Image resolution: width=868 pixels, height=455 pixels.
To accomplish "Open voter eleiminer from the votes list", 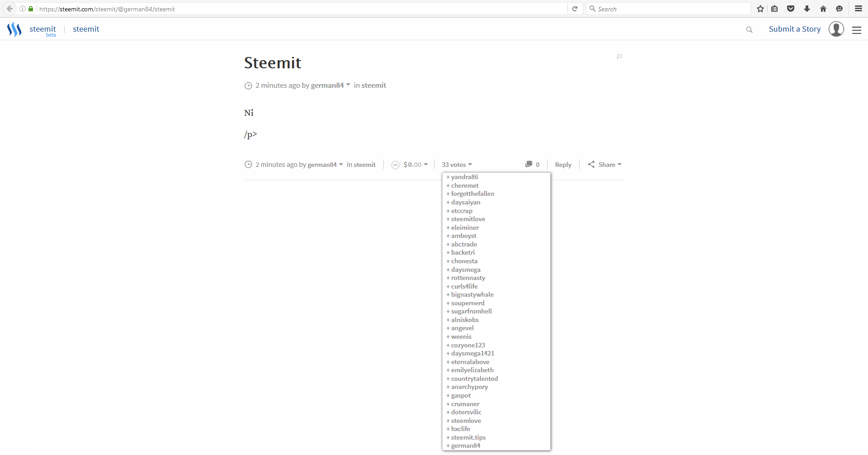I will [x=465, y=227].
